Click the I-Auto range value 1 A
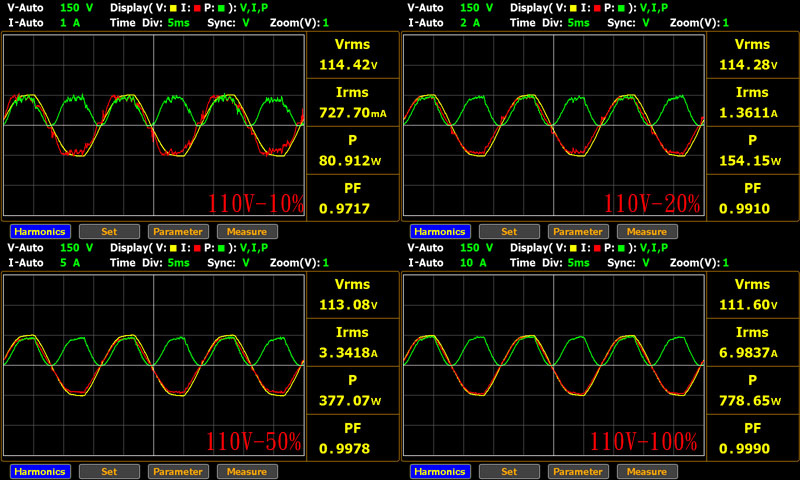800x480 pixels. click(70, 23)
